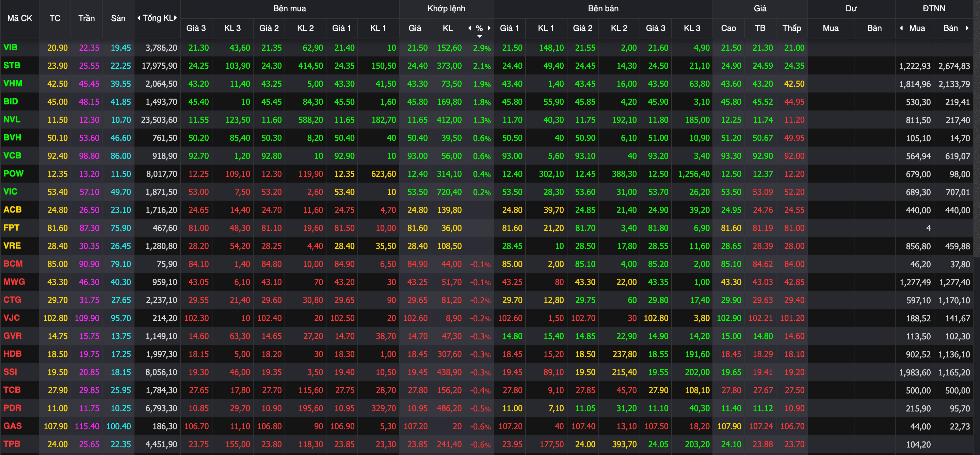Screen dimensions: 980x455
Task: Click VIB percent change 2.9%
Action: coord(482,48)
